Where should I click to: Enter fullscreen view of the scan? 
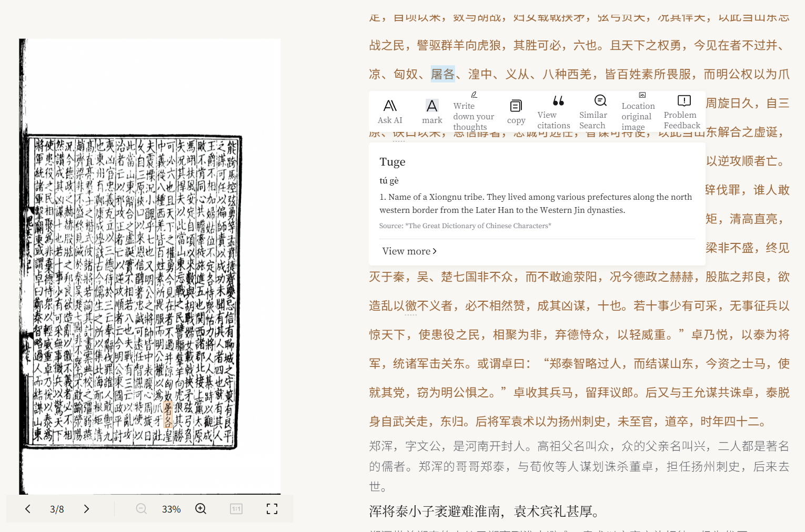click(272, 509)
